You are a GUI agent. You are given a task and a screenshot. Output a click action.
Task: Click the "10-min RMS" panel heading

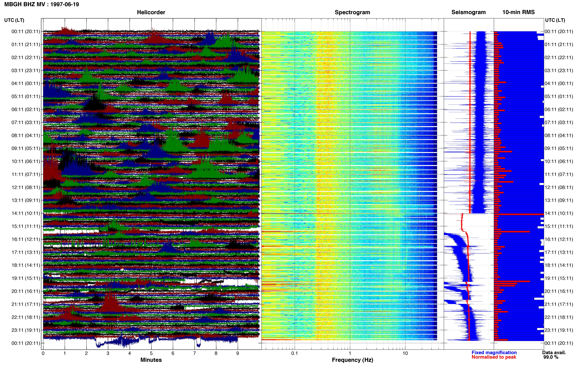[518, 12]
